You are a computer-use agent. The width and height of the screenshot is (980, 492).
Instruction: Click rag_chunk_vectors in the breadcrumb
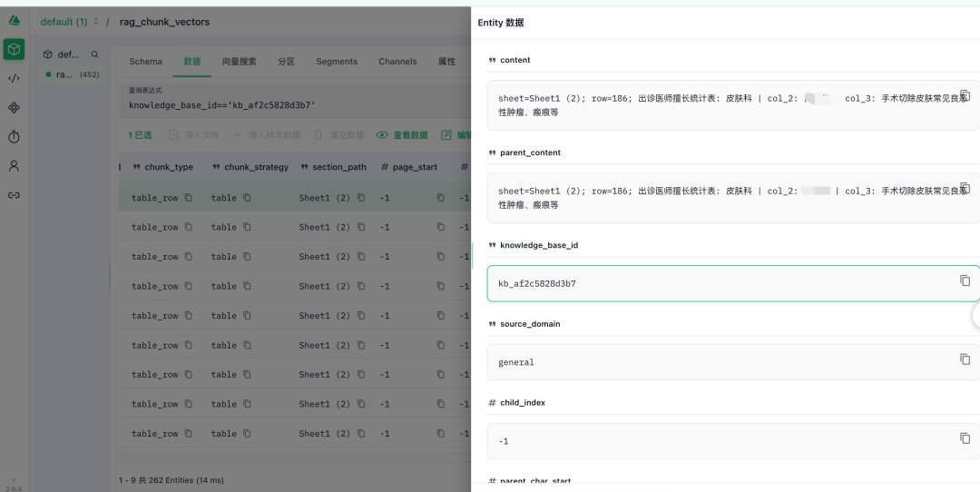coord(164,22)
